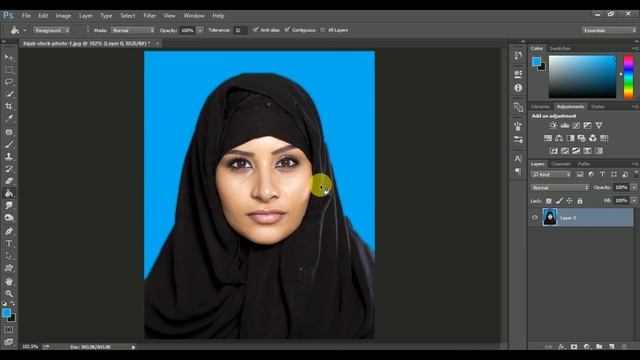
Task: Open the Essentials workspace dropdown
Action: pos(609,30)
